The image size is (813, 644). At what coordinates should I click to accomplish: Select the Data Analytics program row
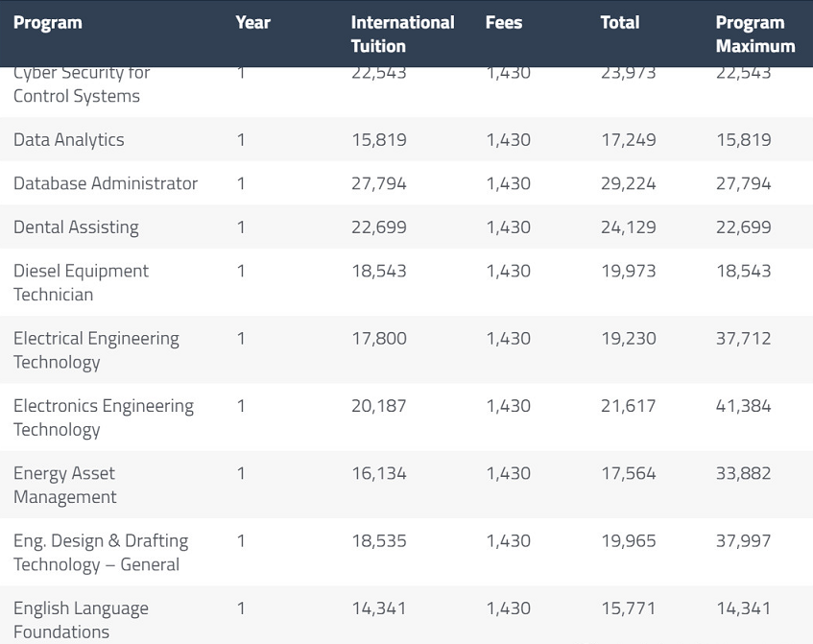point(69,139)
